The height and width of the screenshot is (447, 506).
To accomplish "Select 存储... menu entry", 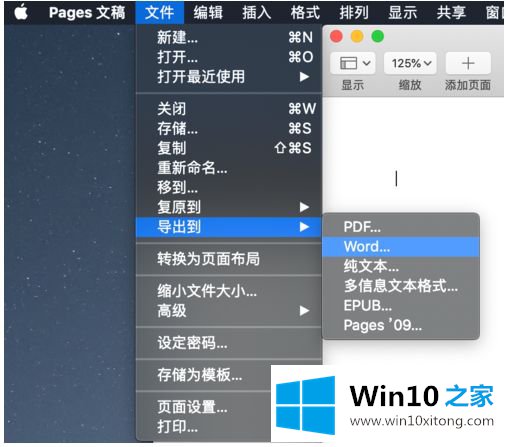I will 229,128.
